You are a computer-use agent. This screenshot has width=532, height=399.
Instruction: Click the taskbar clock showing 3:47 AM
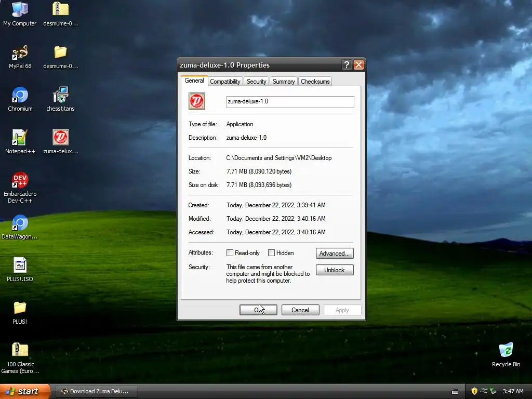click(x=513, y=391)
